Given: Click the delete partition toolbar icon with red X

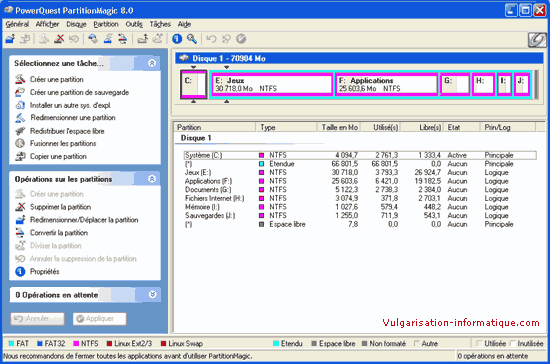Looking at the screenshot, I should [59, 39].
